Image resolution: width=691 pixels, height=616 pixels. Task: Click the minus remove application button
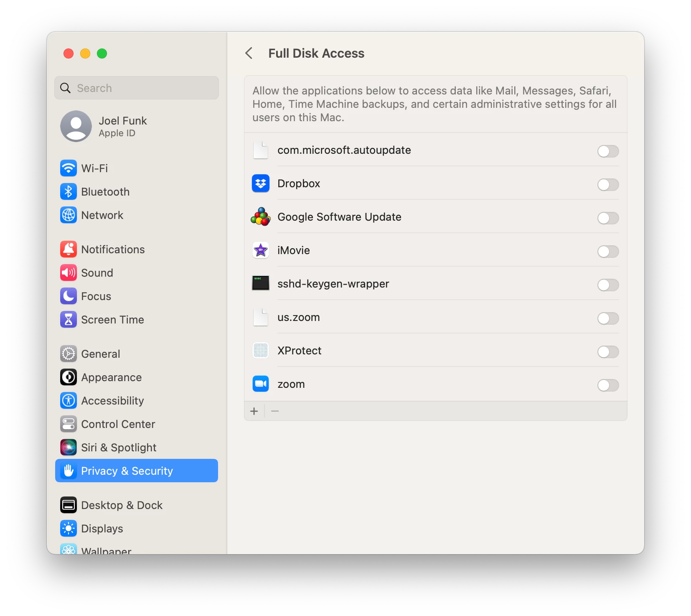point(275,411)
